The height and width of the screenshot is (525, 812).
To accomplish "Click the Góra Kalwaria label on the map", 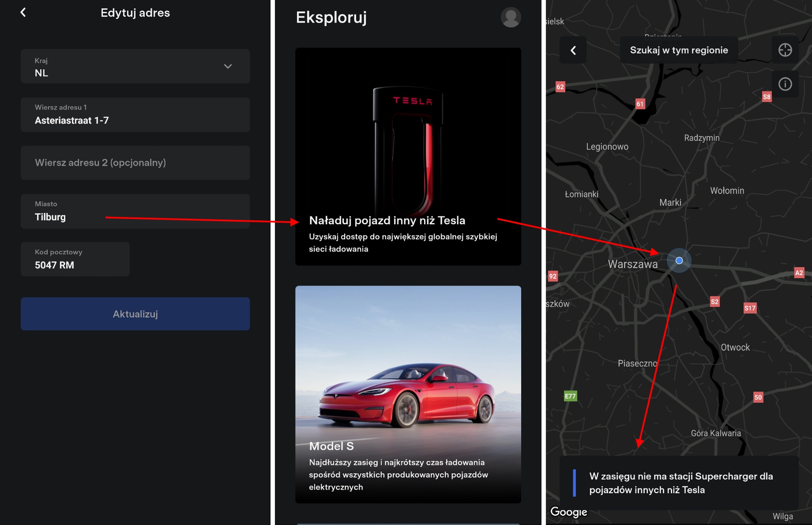I will [716, 433].
